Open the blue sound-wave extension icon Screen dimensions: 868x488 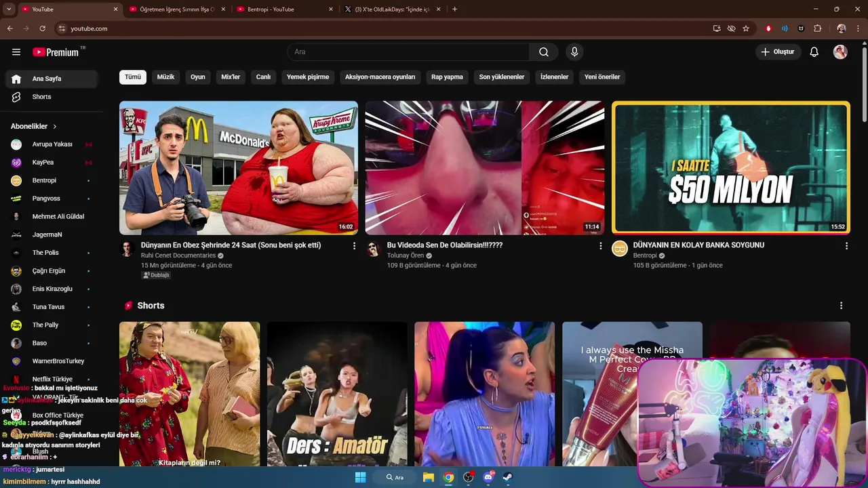click(785, 28)
